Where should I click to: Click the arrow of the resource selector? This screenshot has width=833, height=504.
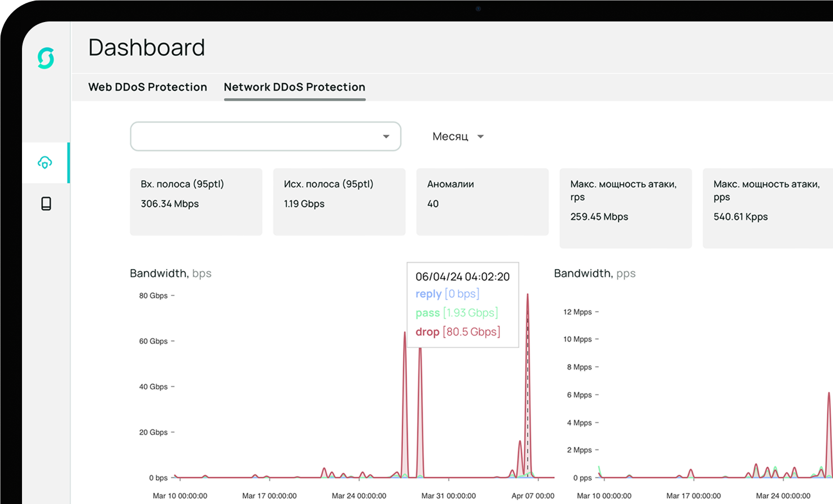click(386, 137)
